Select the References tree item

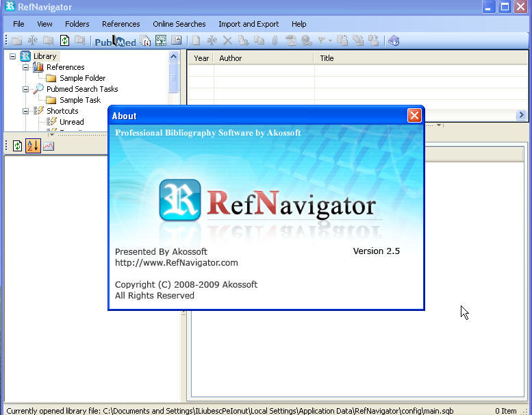[x=66, y=67]
